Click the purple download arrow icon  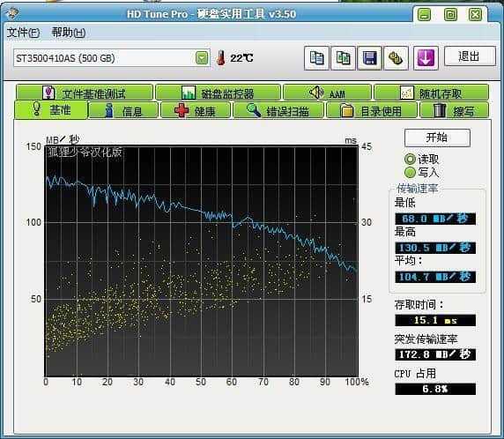426,58
